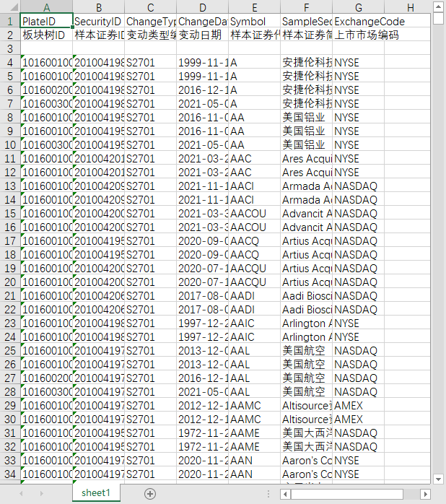Click the Symbol header cell
This screenshot has height=504, width=446.
click(x=255, y=21)
